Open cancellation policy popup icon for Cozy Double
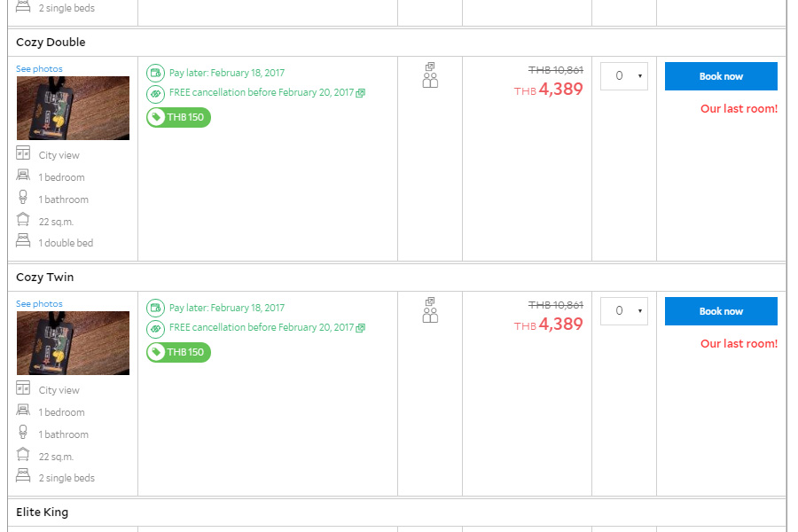Image resolution: width=798 pixels, height=532 pixels. (x=361, y=93)
